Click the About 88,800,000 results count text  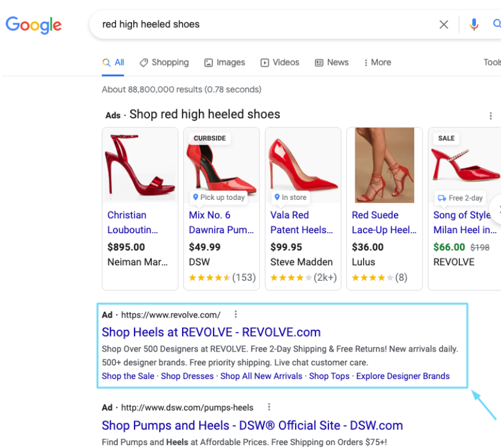pyautogui.click(x=181, y=89)
